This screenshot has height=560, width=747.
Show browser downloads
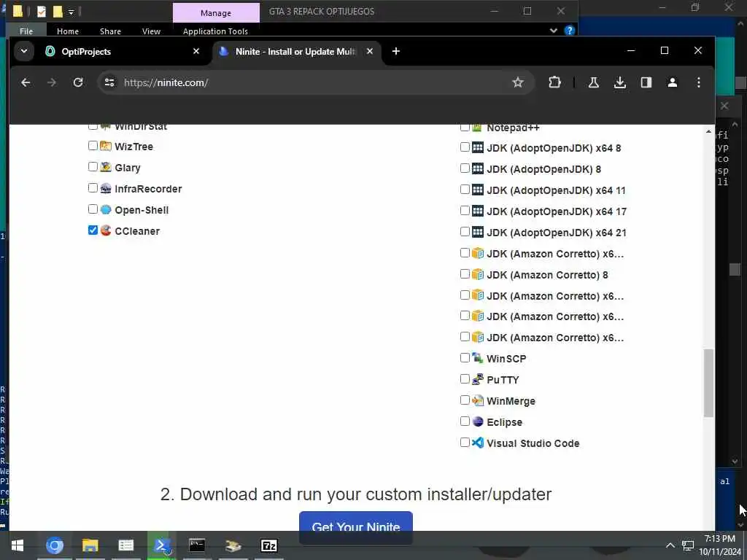pyautogui.click(x=620, y=82)
